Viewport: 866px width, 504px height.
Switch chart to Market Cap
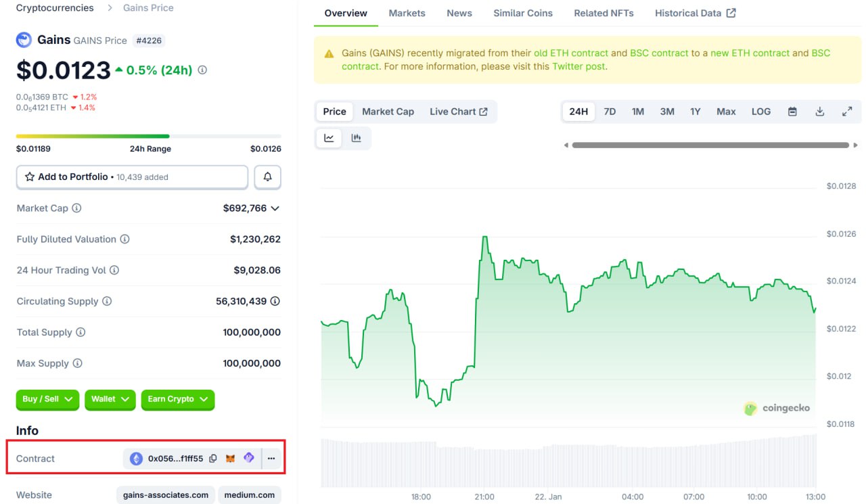pyautogui.click(x=388, y=112)
